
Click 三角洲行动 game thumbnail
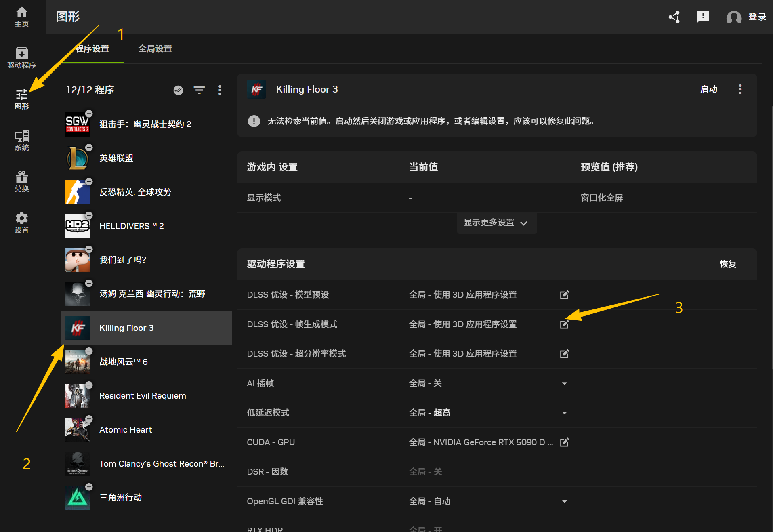click(78, 498)
